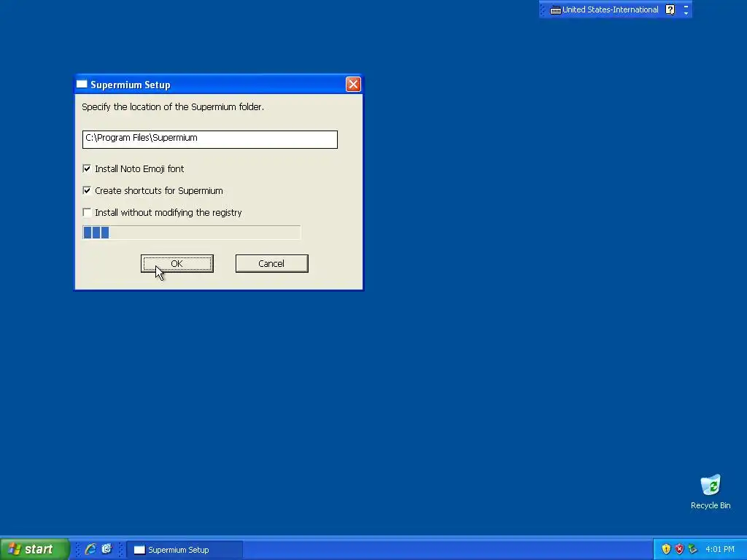Open language bar options arrow
Viewport: 747px width, 560px height.
686,13
